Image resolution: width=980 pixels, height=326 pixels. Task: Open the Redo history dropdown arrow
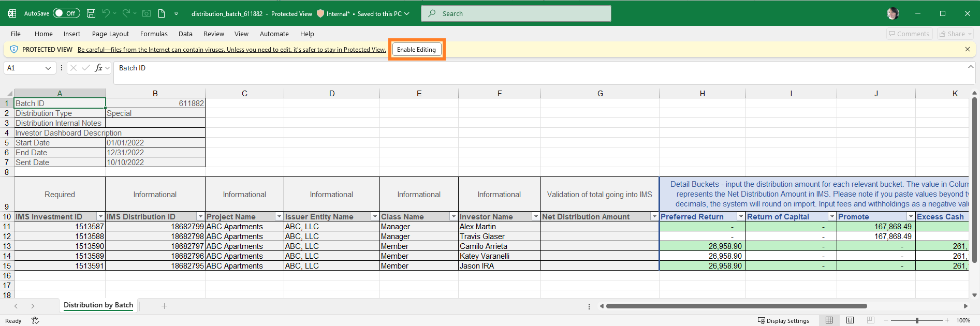click(135, 13)
